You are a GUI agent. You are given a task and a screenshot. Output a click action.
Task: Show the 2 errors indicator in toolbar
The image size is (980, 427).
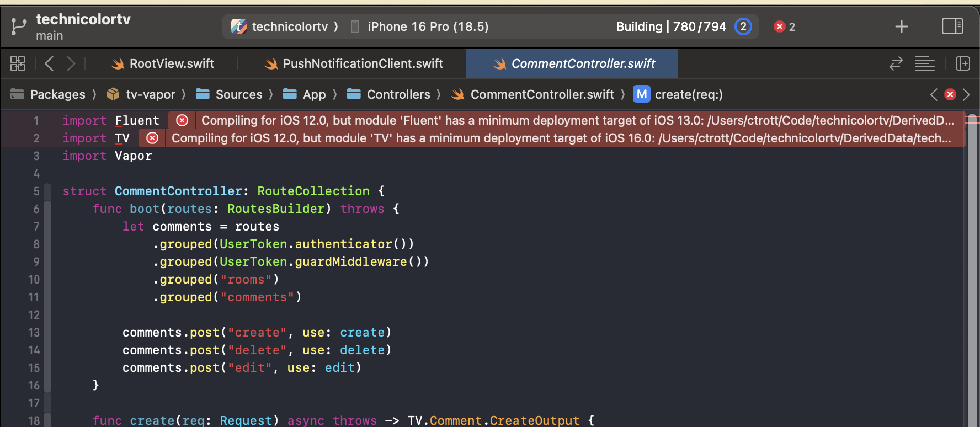click(x=785, y=26)
